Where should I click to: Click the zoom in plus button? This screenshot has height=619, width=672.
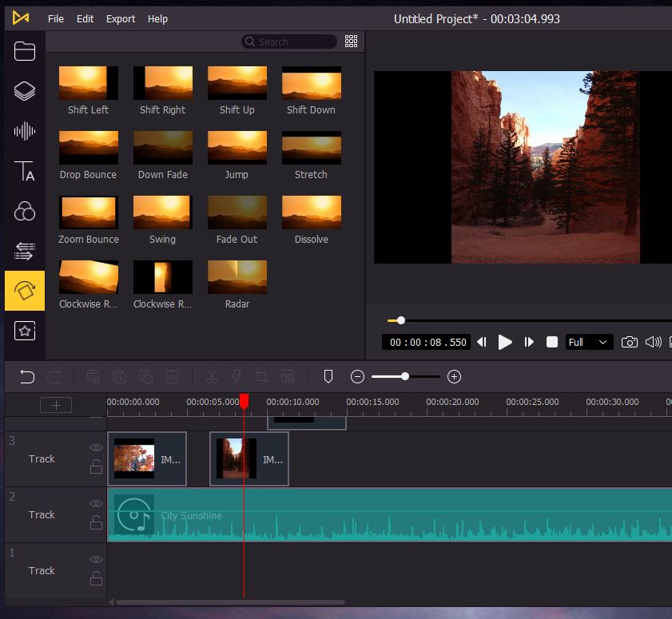pyautogui.click(x=454, y=376)
